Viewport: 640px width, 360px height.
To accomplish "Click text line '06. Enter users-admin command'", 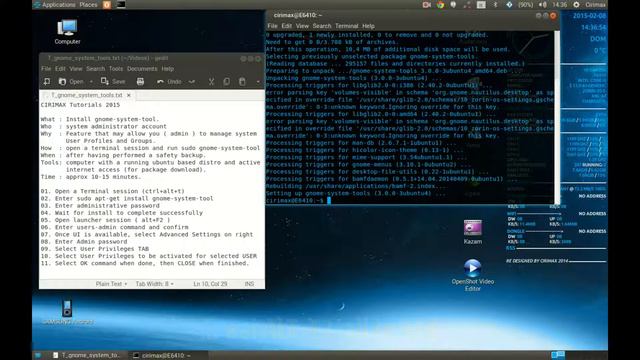I will [x=114, y=227].
